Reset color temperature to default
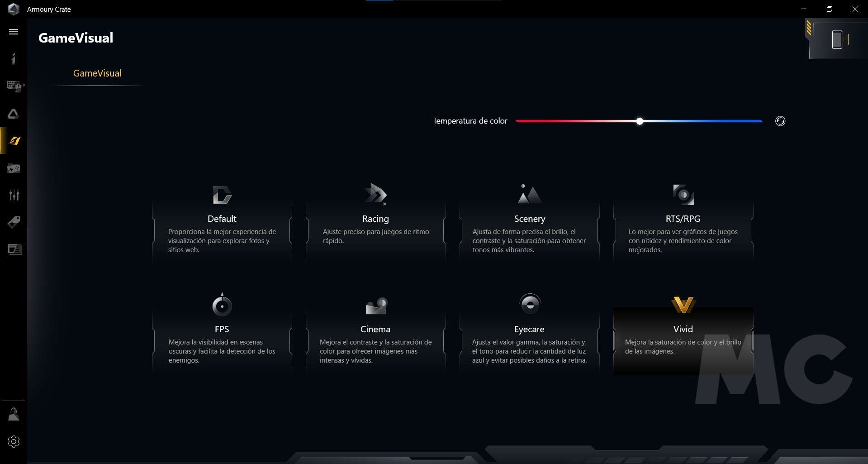Screen dimensions: 868x464 tap(780, 121)
